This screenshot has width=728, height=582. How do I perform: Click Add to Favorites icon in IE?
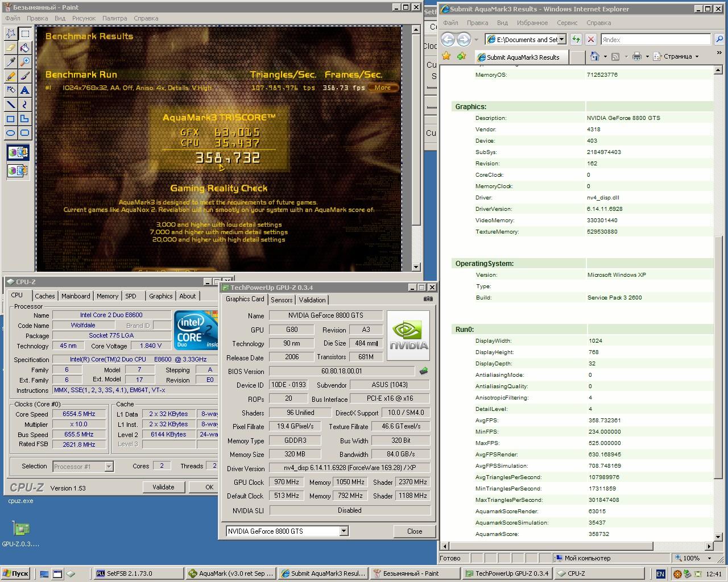[x=461, y=56]
